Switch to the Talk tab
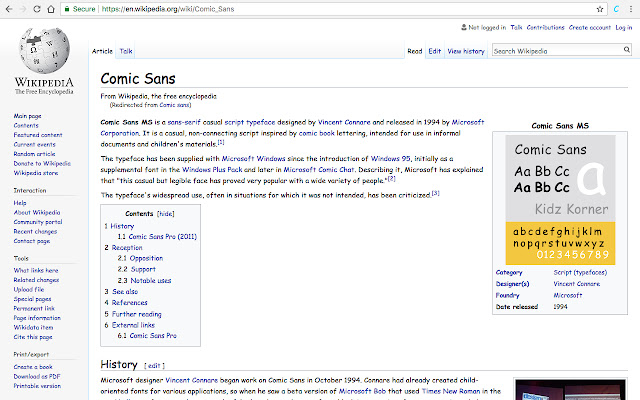Viewport: 640px width, 400px height. [x=126, y=51]
